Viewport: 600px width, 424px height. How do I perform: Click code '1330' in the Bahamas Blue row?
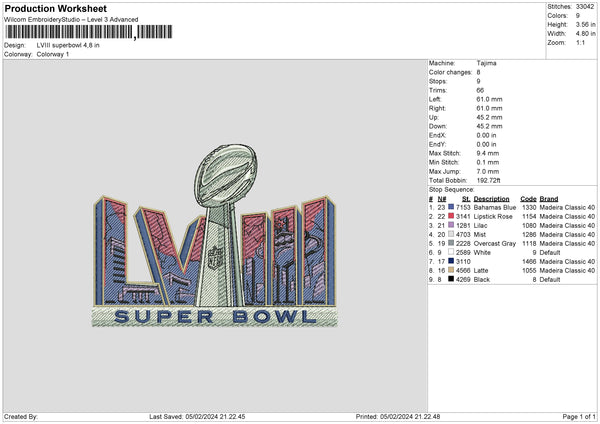pos(529,207)
